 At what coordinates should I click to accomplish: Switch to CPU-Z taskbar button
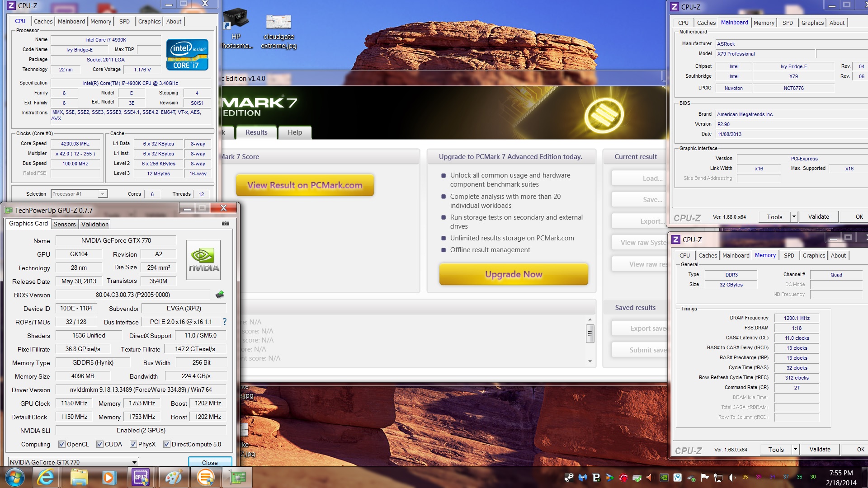[141, 477]
